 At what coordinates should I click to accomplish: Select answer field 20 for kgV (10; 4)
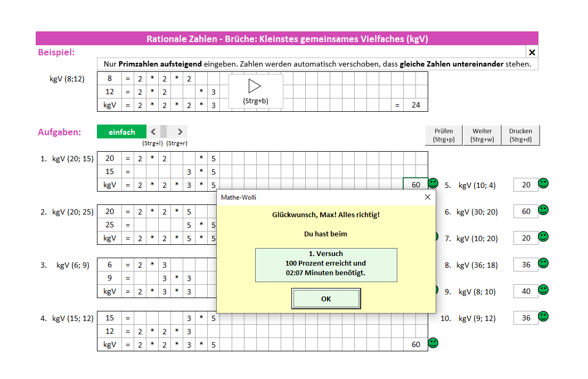click(x=526, y=185)
